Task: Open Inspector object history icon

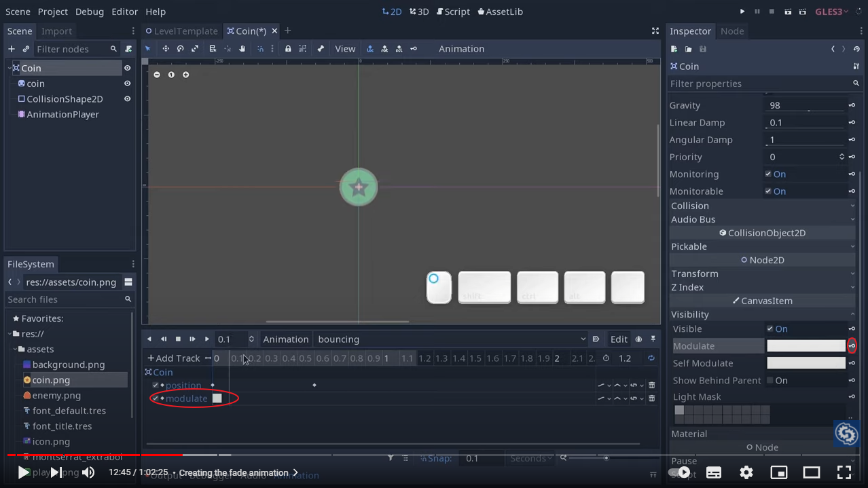Action: [x=856, y=49]
